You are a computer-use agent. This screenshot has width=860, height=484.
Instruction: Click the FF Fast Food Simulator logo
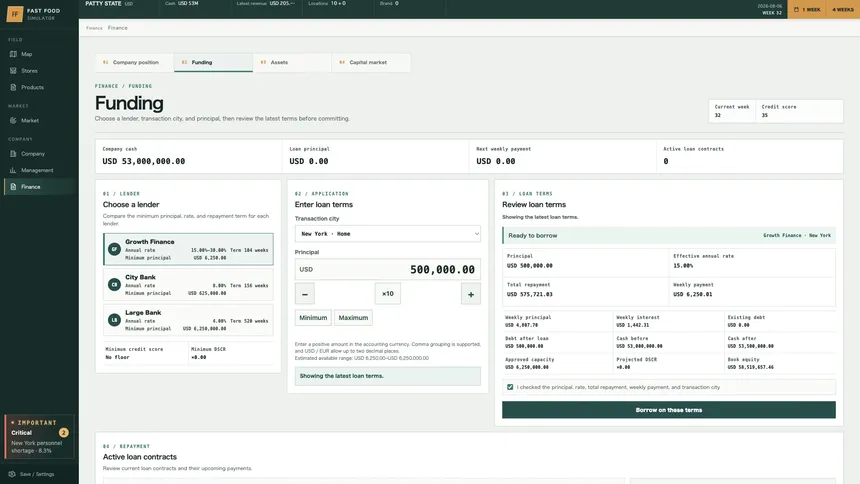[15, 14]
